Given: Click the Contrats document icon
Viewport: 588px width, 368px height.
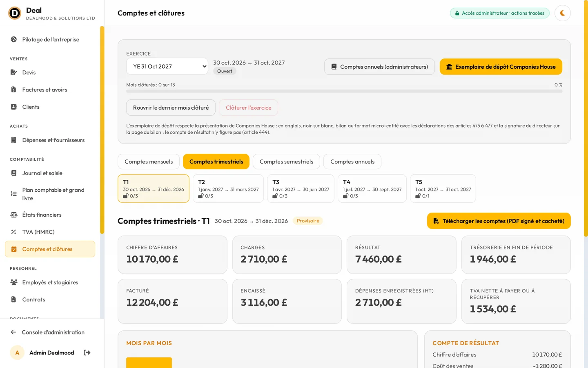Looking at the screenshot, I should tap(14, 299).
